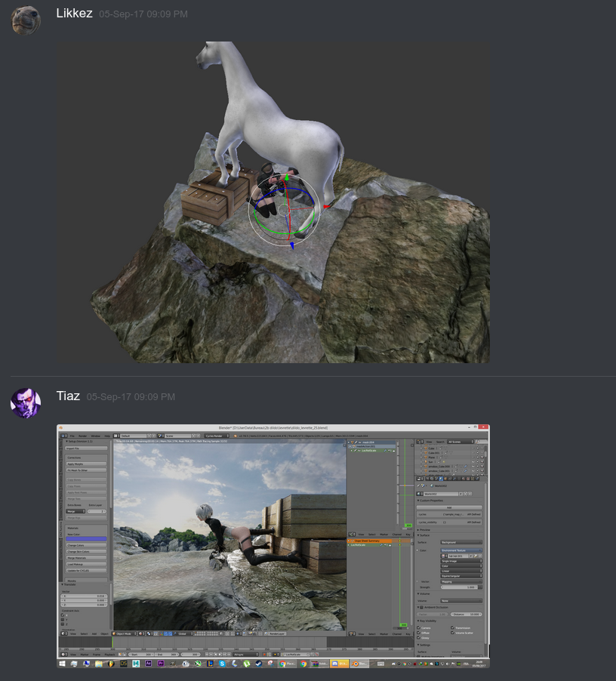Click the Change Skin Colors button
This screenshot has height=681, width=616.
click(86, 552)
